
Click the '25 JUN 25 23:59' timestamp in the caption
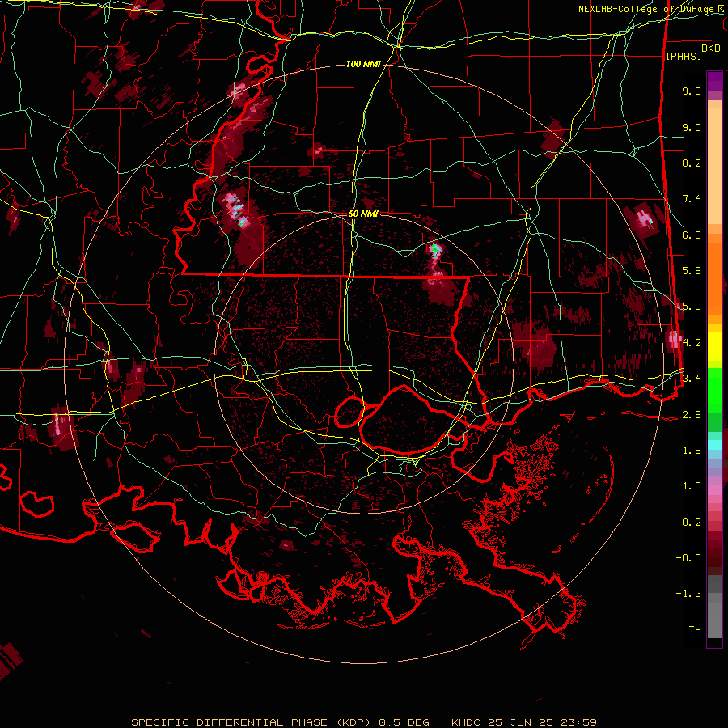click(x=542, y=722)
